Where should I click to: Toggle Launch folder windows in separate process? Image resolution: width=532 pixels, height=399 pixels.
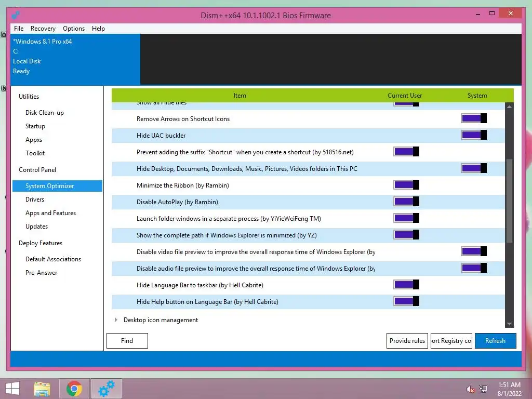[406, 218]
